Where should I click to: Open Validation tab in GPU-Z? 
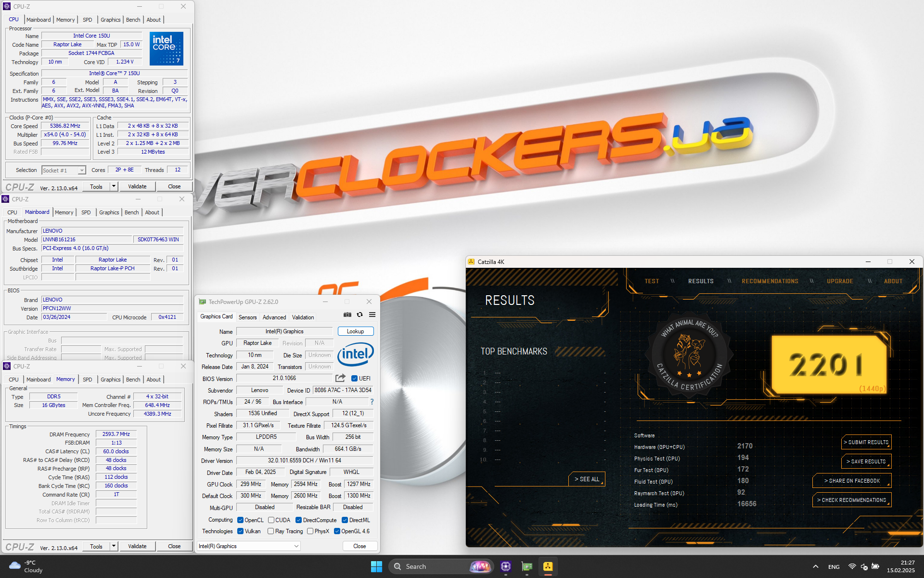coord(303,317)
